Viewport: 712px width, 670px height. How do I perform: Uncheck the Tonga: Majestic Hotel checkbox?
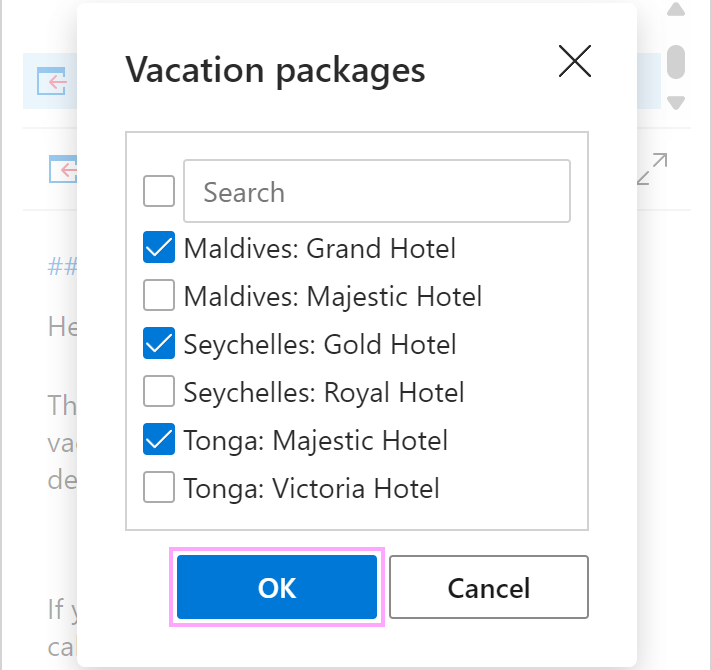pos(159,439)
